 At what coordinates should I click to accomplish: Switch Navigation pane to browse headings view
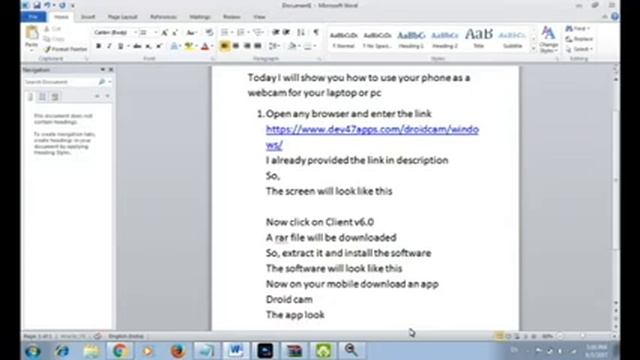point(30,97)
